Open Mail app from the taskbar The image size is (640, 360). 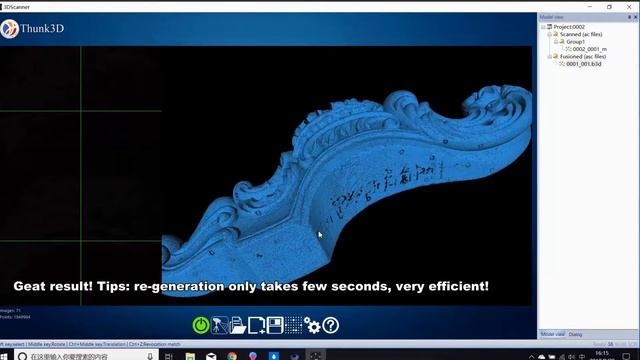click(x=211, y=356)
